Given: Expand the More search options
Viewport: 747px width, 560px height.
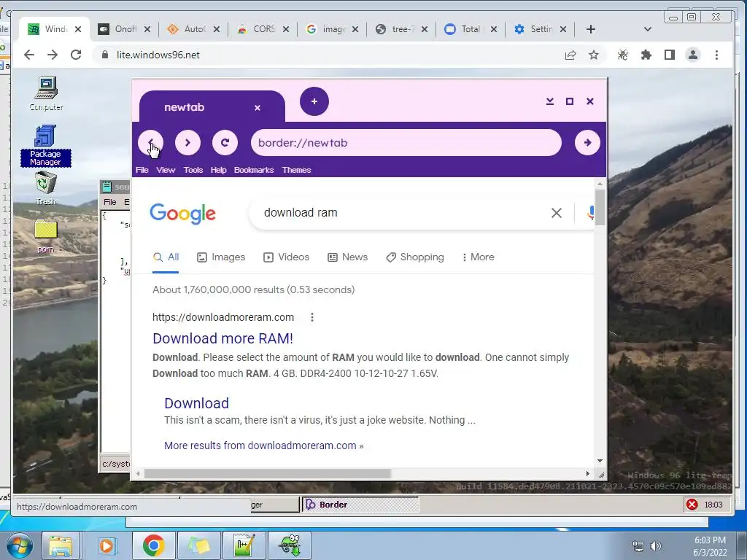Looking at the screenshot, I should point(479,257).
